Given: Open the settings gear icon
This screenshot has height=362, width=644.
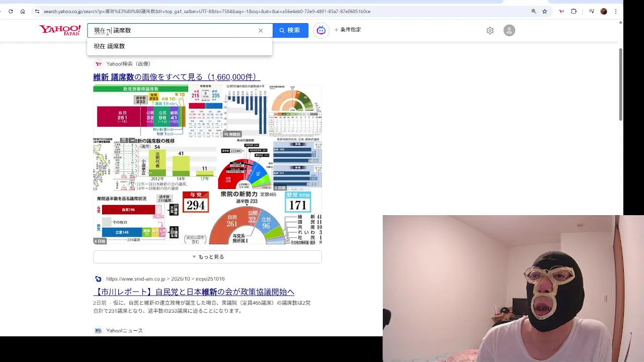Looking at the screenshot, I should coord(490,31).
